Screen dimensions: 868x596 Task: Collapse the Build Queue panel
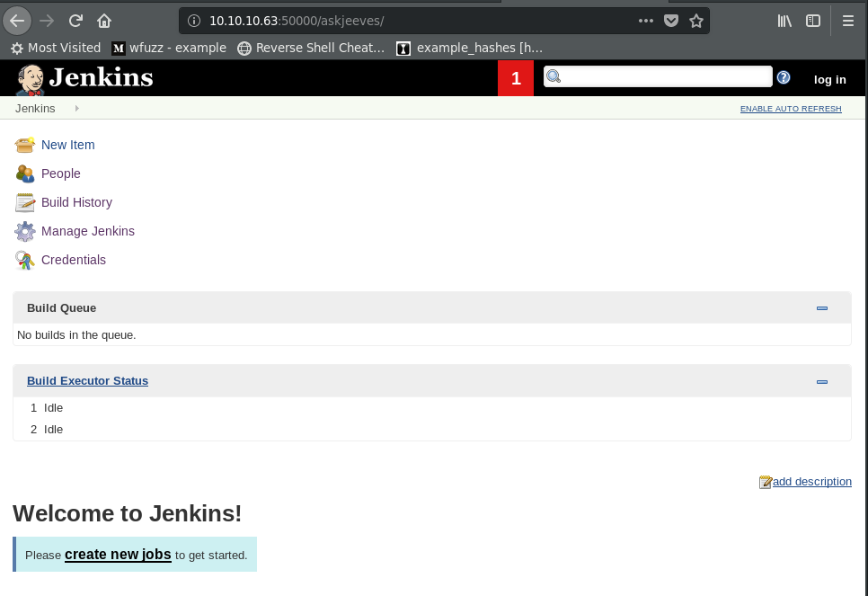tap(821, 308)
